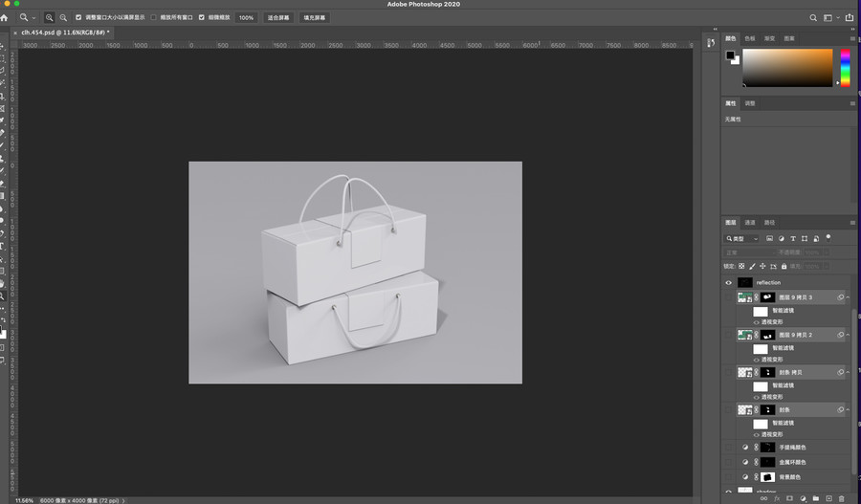Viewport: 861px width, 504px height.
Task: Click the 适合屏幕 button
Action: (278, 17)
